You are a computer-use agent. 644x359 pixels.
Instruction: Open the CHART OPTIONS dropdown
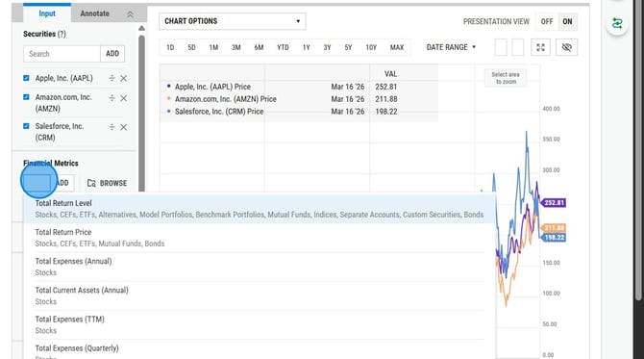[x=233, y=21]
